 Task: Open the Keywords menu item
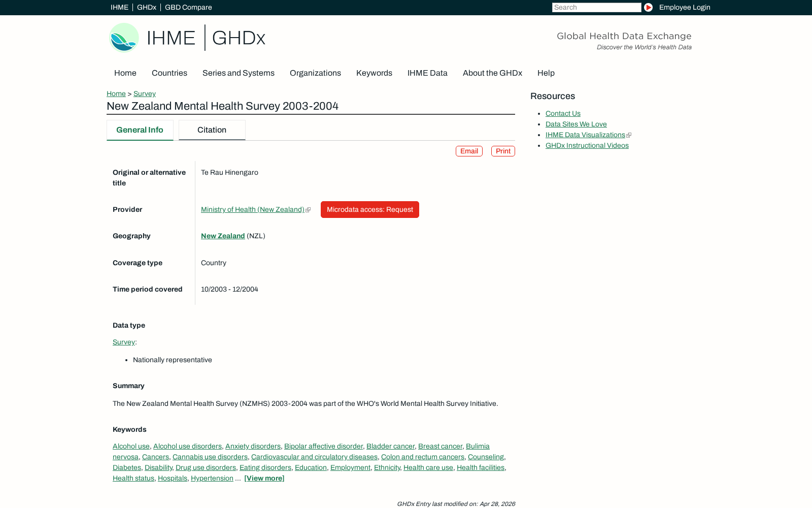click(374, 73)
